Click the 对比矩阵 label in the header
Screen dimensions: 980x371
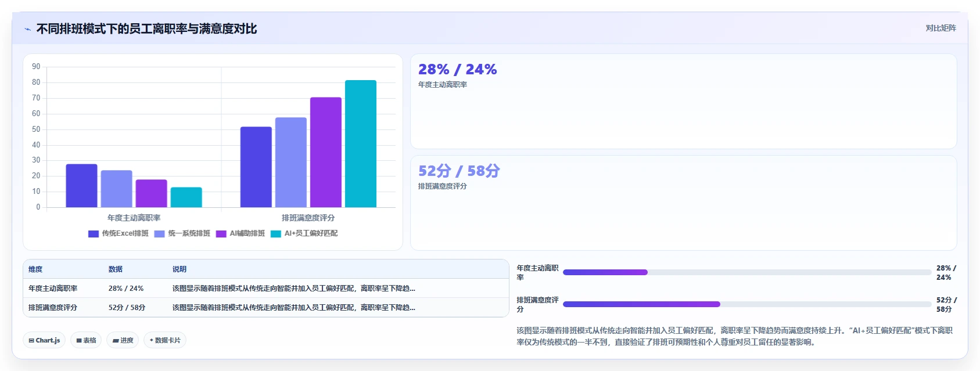point(940,28)
